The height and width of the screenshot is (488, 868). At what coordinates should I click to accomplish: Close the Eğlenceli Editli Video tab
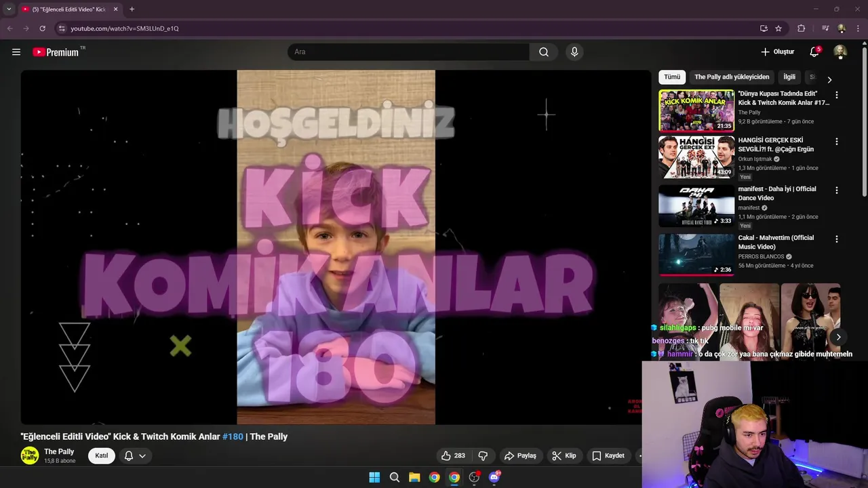click(x=115, y=9)
